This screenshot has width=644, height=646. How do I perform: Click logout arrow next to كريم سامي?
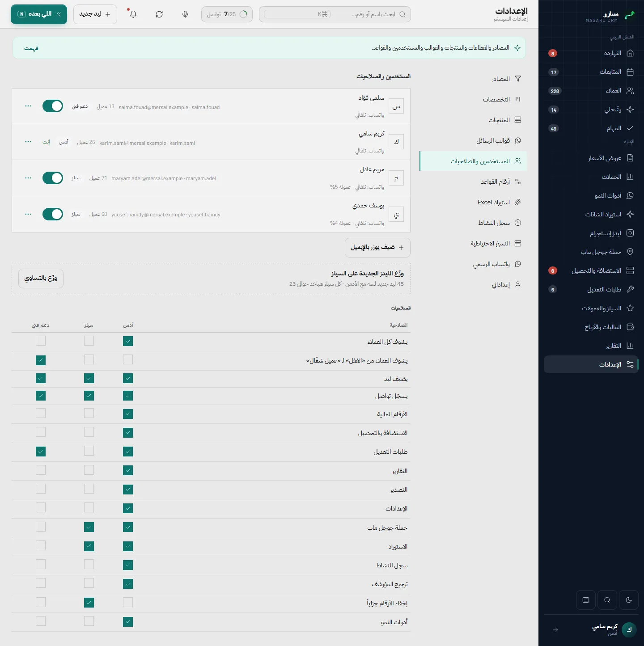click(555, 629)
